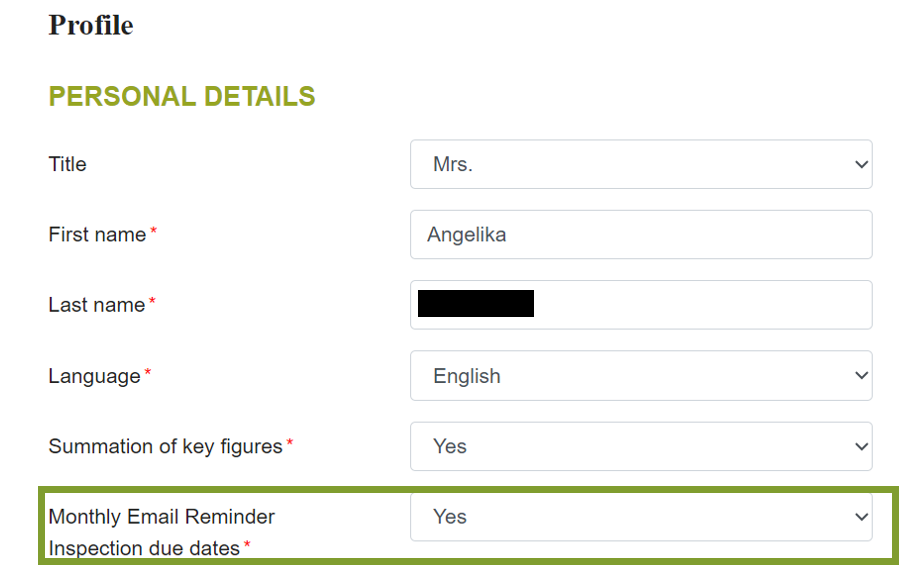Viewport: 916px width, 576px height.
Task: Click the Angelika text in First name
Action: (466, 235)
